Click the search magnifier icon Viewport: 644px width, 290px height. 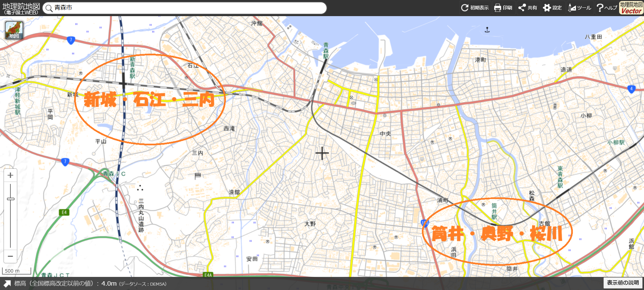49,8
